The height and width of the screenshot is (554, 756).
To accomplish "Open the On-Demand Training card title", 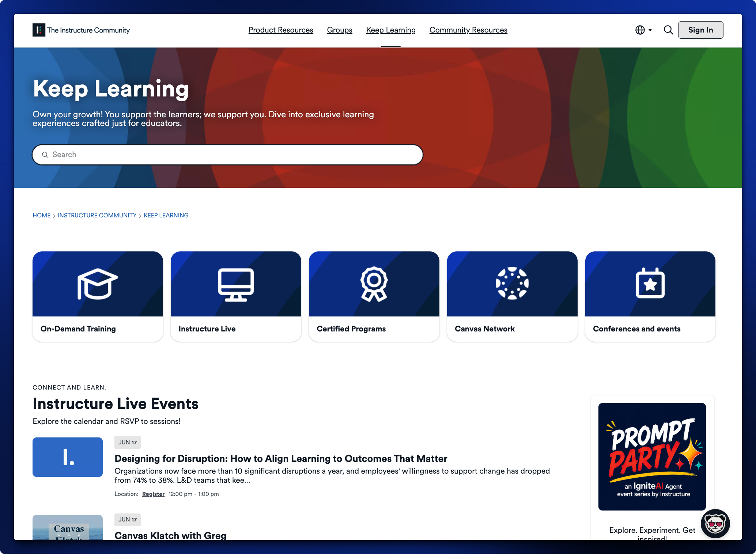I will [78, 329].
